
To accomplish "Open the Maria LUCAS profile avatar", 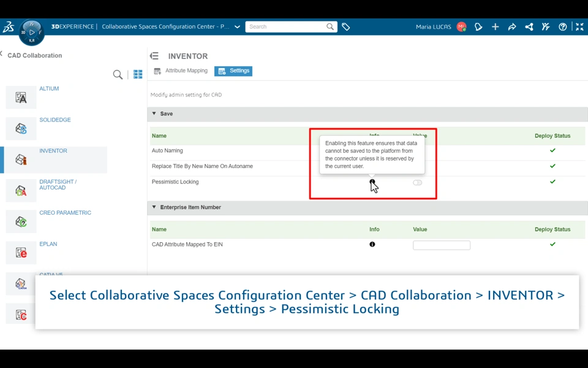I will point(461,26).
